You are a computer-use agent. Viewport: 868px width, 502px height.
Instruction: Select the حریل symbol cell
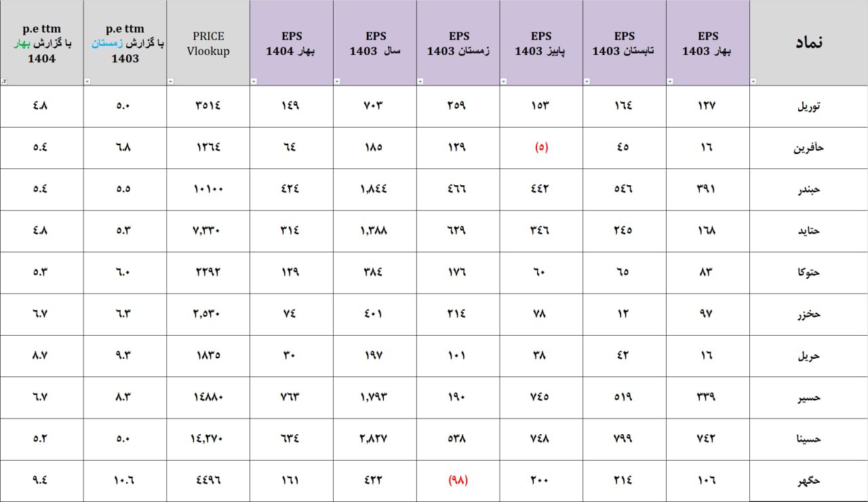[809, 356]
